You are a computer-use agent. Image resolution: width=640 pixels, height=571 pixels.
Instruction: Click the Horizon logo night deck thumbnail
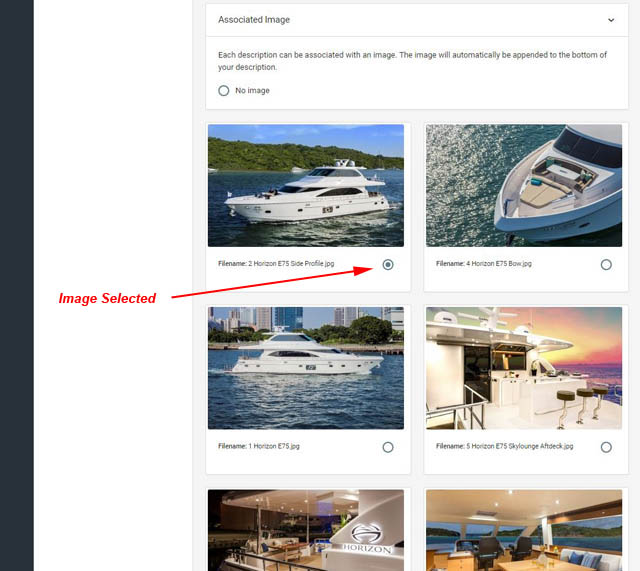point(306,530)
